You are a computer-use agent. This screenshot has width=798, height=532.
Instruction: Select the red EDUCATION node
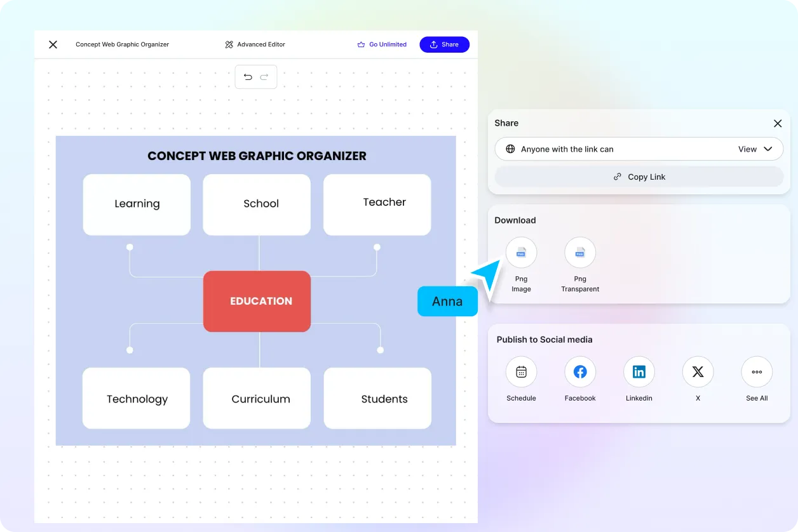pyautogui.click(x=257, y=301)
